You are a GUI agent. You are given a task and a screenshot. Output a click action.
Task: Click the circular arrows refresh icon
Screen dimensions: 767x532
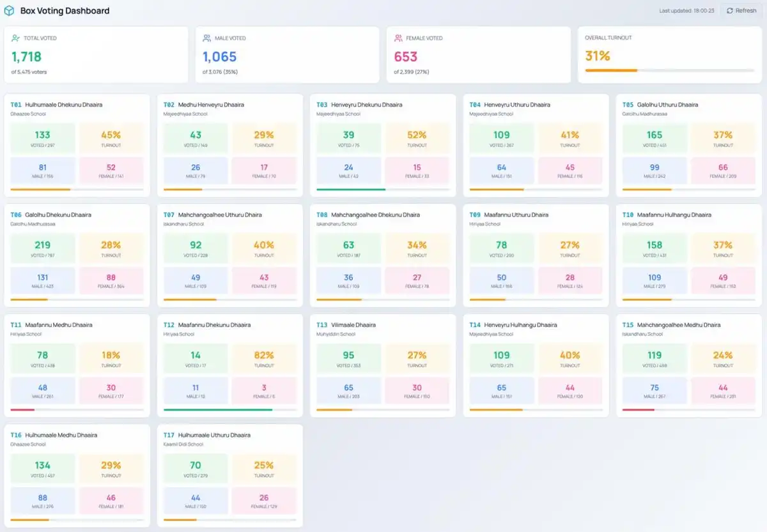pyautogui.click(x=729, y=11)
